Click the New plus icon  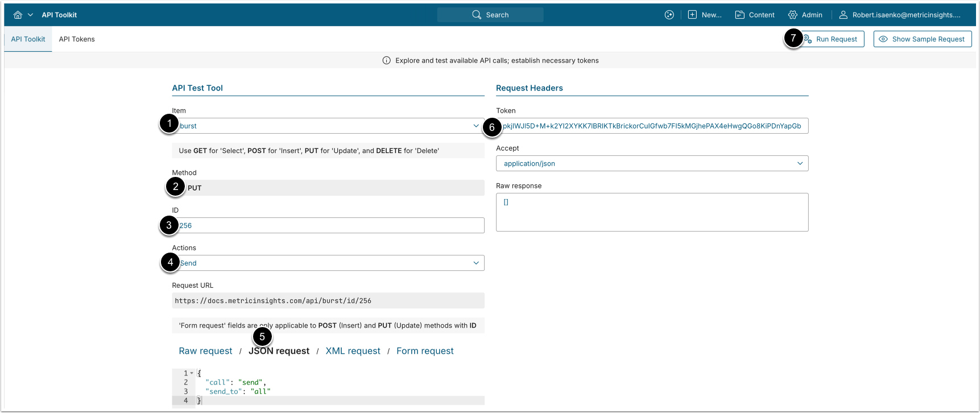pyautogui.click(x=692, y=15)
